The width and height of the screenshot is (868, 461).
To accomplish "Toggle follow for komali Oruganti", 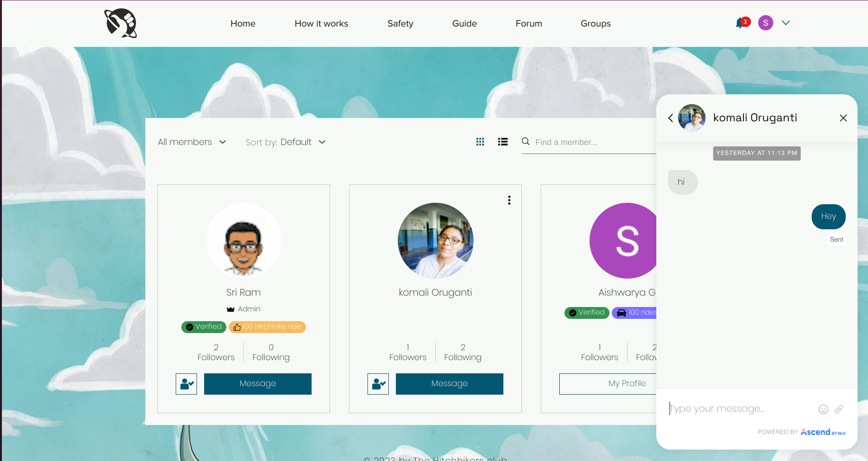I will (378, 384).
